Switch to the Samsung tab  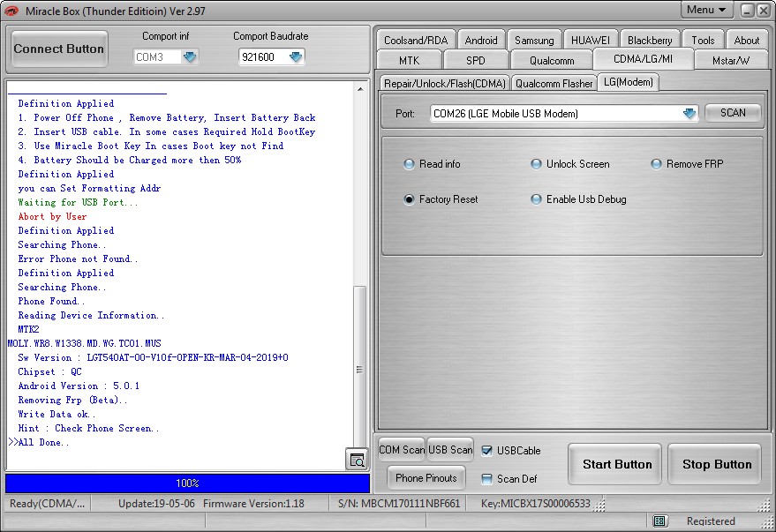point(534,40)
